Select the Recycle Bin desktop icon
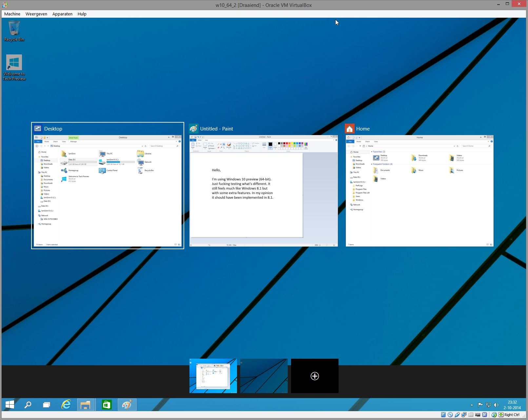Viewport: 528px width, 420px height. (x=14, y=31)
